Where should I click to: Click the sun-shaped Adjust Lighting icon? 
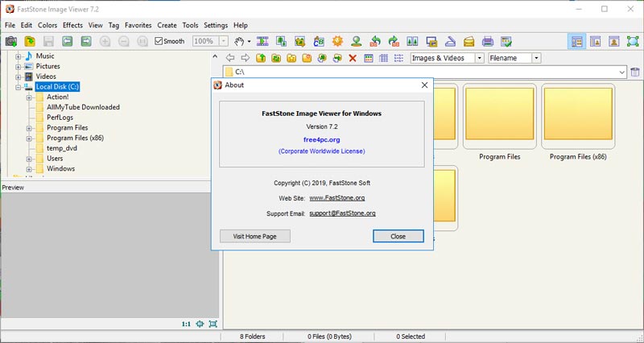[337, 41]
